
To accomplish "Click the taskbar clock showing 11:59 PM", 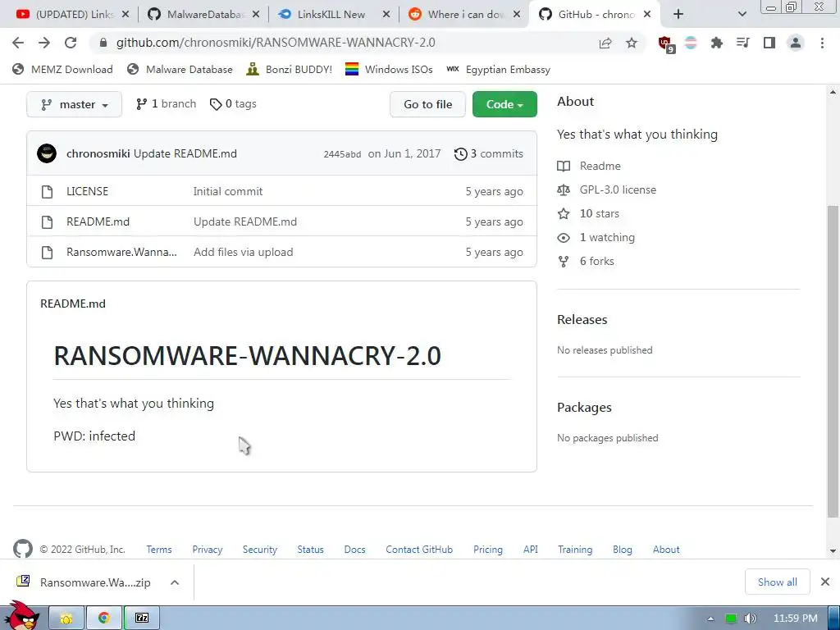I will pos(796,619).
